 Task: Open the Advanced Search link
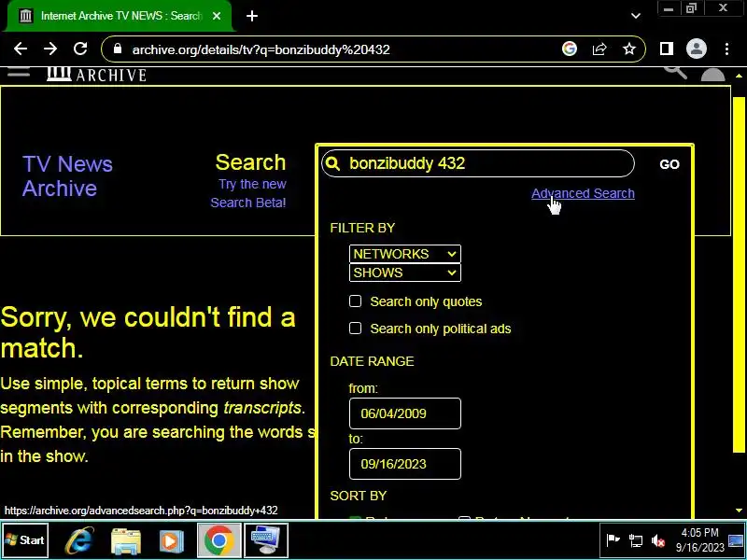[583, 193]
